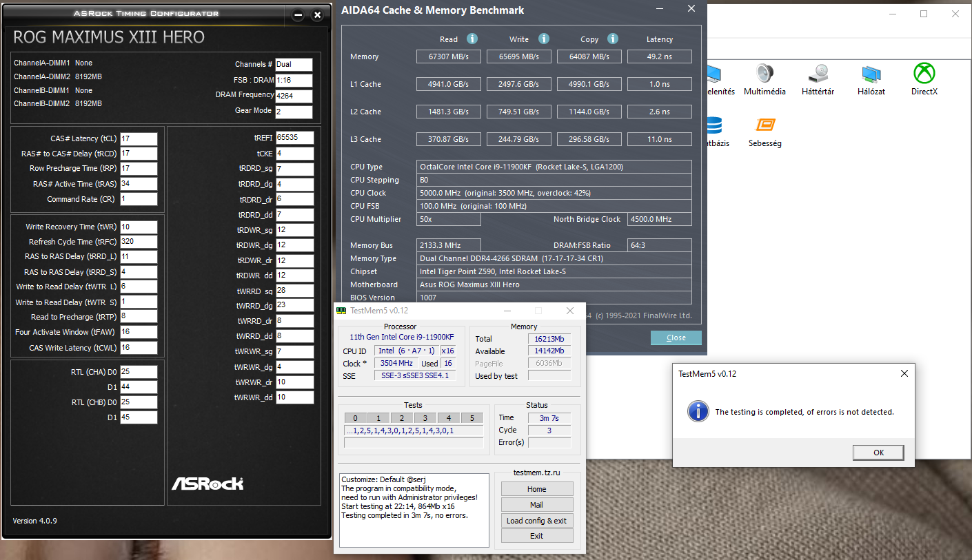The height and width of the screenshot is (560, 972).
Task: Click L3 Cache Copy value 296.58 GB/s
Action: coord(589,139)
